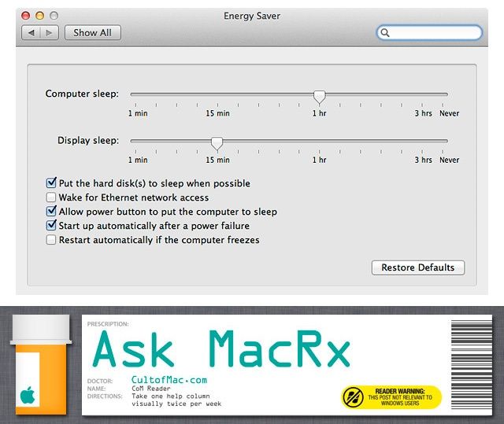Uncheck Start up automatically after power failure
The image size is (504, 424).
tap(51, 225)
